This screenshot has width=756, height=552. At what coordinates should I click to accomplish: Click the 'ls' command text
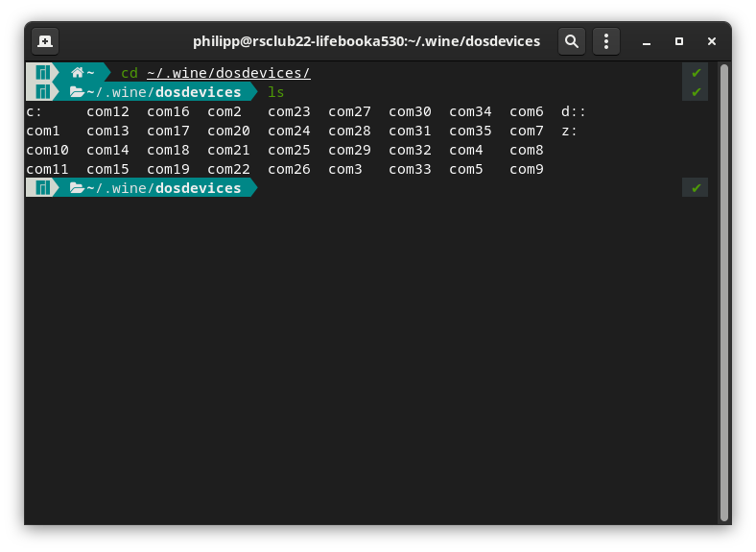click(x=275, y=92)
